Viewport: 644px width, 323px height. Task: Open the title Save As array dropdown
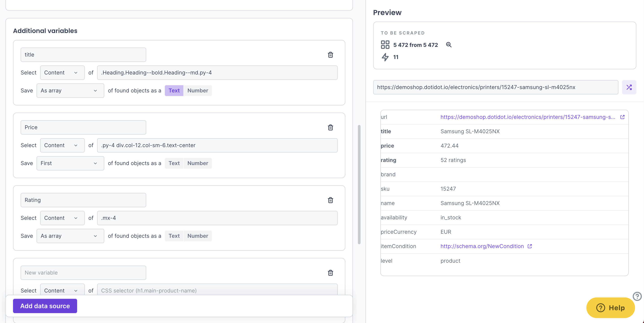(70, 90)
